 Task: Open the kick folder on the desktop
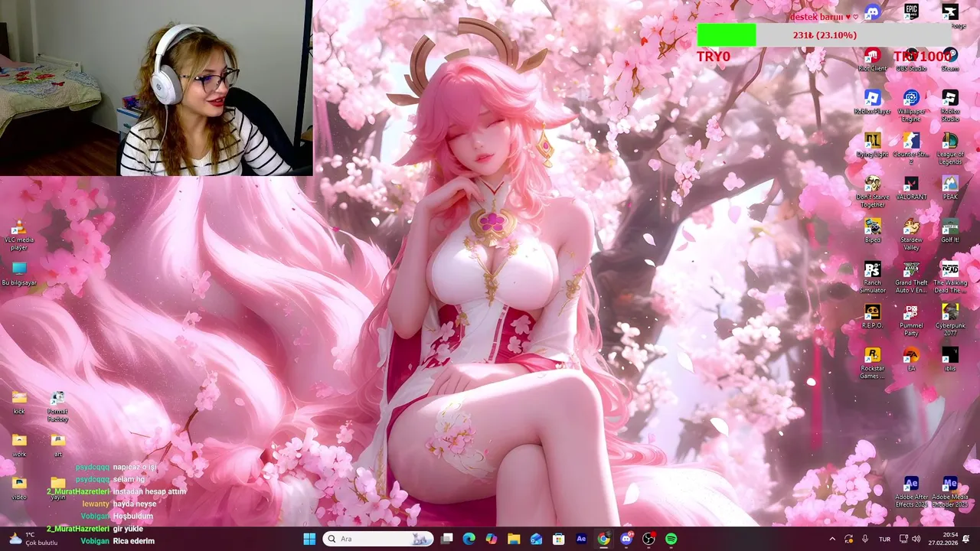(x=19, y=403)
